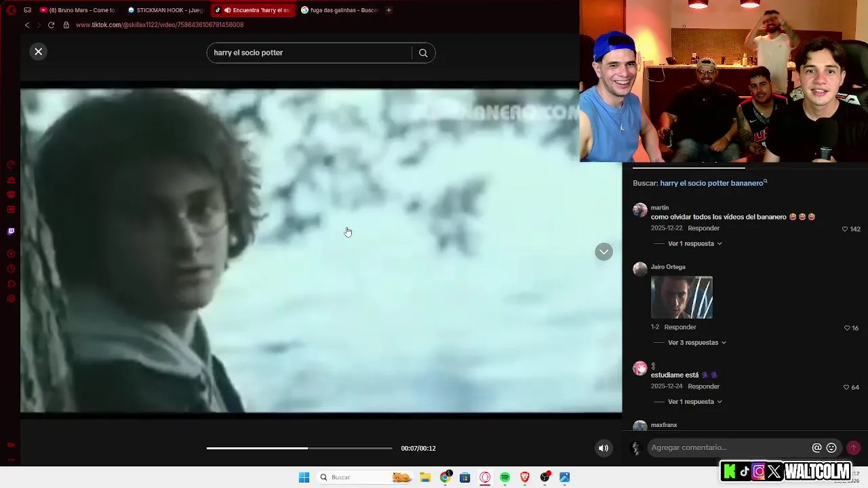868x488 pixels.
Task: Reply to martin's comment via Responder
Action: (703, 228)
